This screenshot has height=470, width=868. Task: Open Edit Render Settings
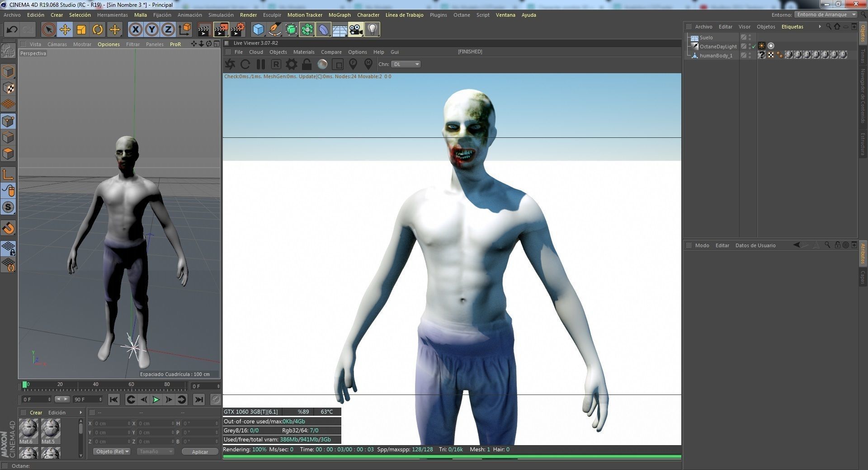(x=238, y=30)
